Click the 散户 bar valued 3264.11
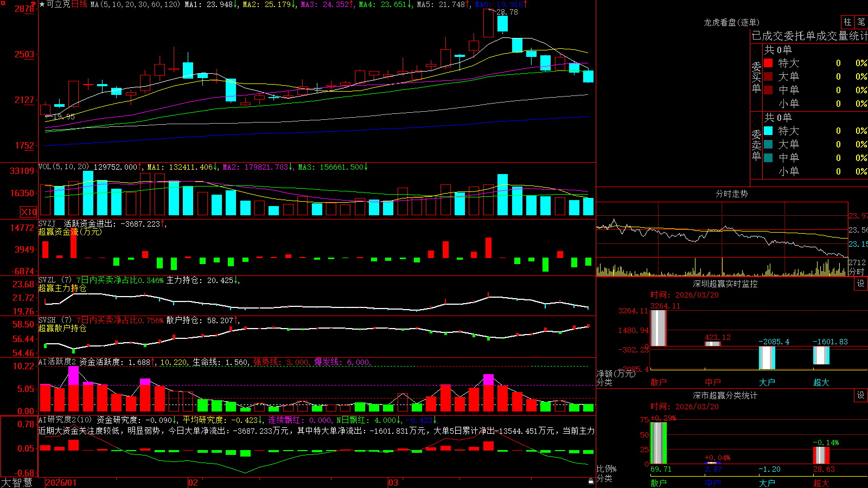Viewport: 868px width, 488px height. (659, 328)
